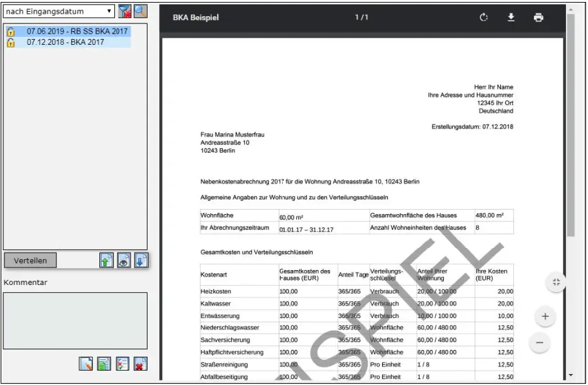Screen dimensions: 588x385
Task: Select '07.12.2018 - BKA 2017' entry
Action: [65, 42]
